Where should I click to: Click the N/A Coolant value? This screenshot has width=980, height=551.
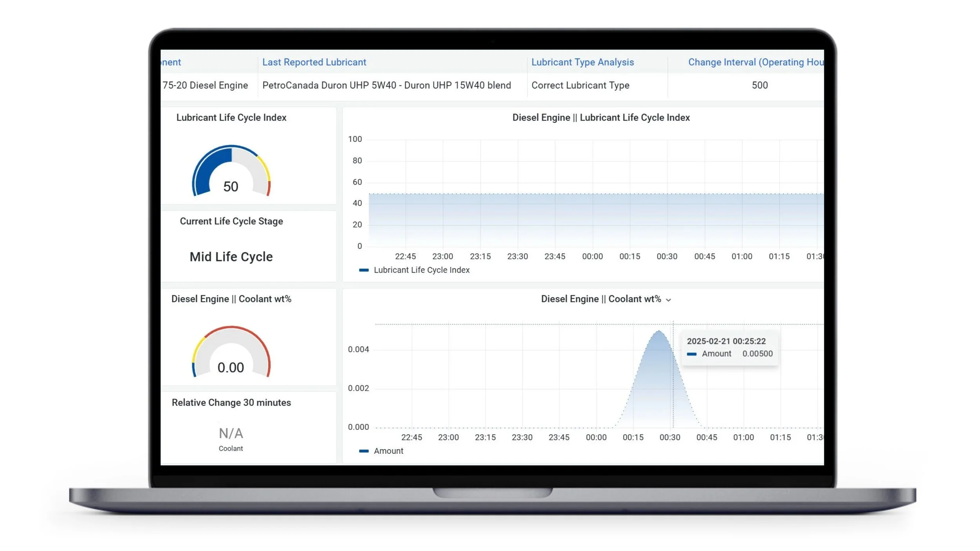coord(231,433)
